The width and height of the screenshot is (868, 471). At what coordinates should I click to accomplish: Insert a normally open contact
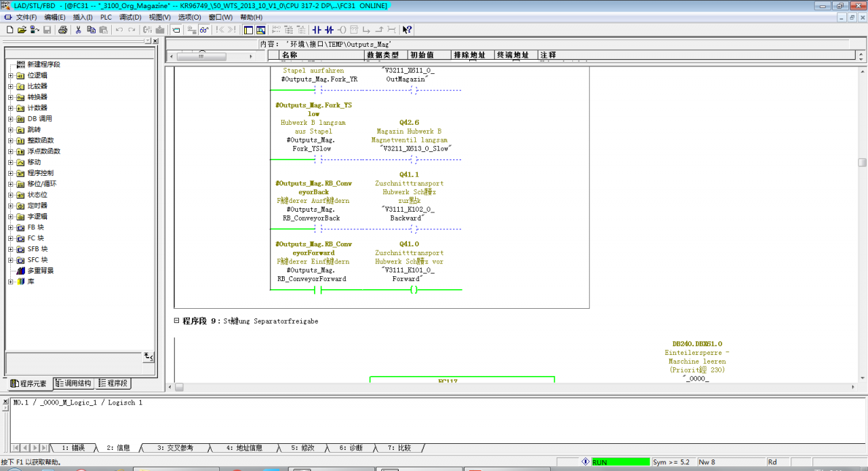pos(317,30)
